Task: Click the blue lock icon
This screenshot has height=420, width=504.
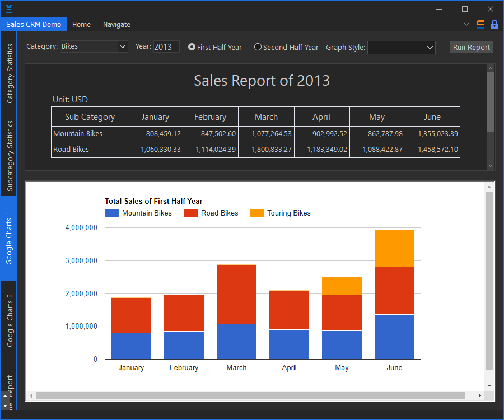Action: click(x=494, y=24)
